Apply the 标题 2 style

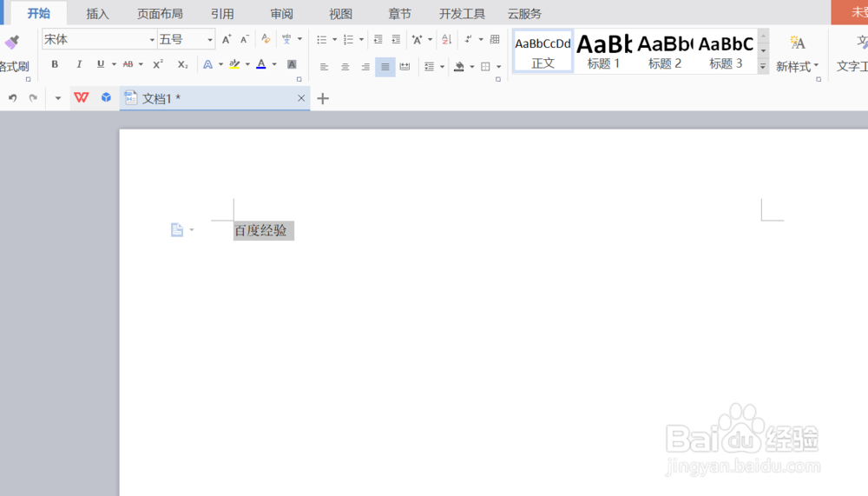664,51
